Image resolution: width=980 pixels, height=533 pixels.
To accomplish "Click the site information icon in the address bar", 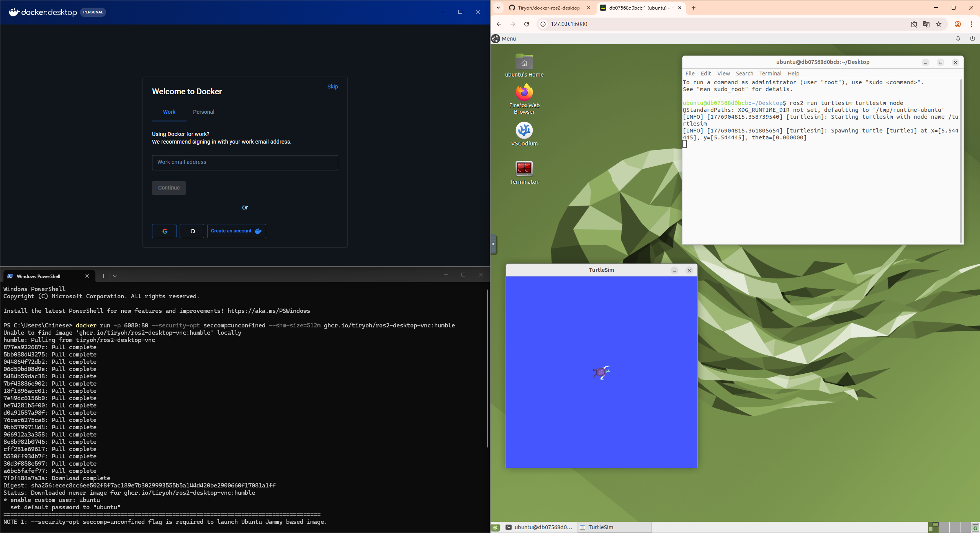I will 543,24.
